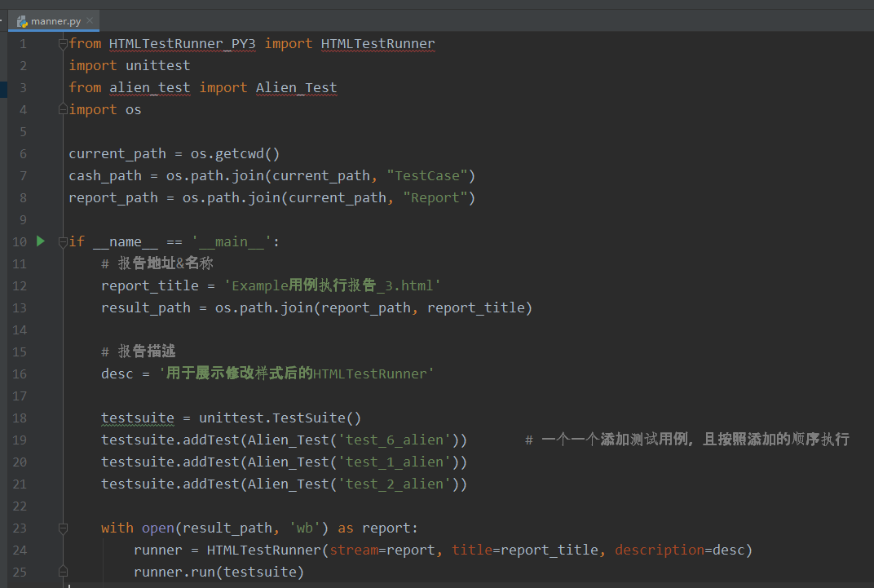Click comment '# 报告描述'
The width and height of the screenshot is (874, 588).
pos(139,351)
